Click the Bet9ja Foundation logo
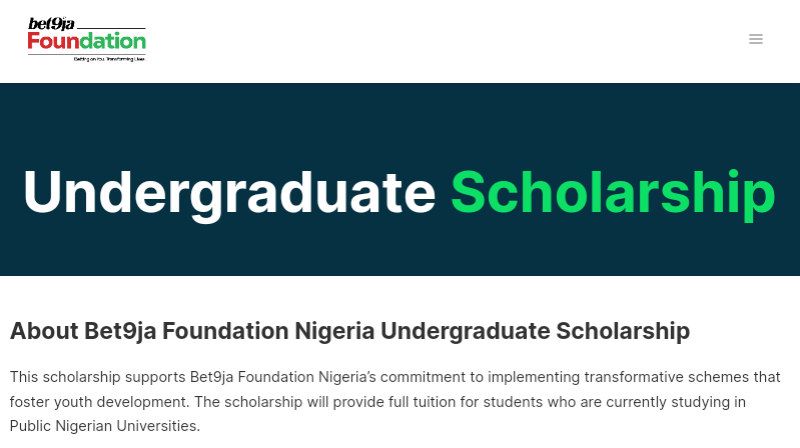The image size is (800, 448). point(87,40)
